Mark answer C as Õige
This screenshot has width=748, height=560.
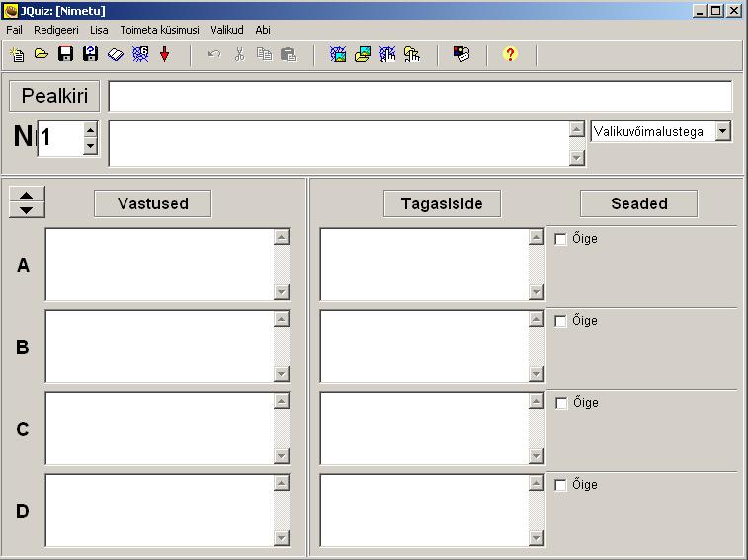561,403
